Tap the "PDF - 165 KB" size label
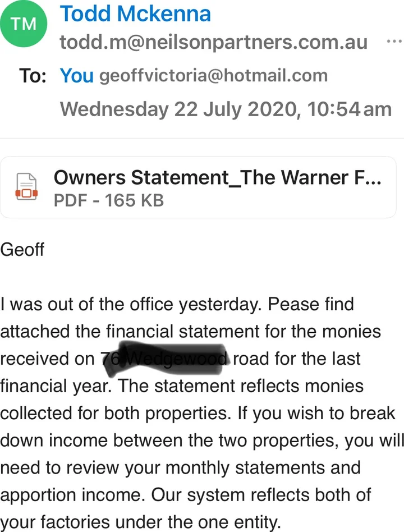This screenshot has width=404, height=532. pos(109,200)
